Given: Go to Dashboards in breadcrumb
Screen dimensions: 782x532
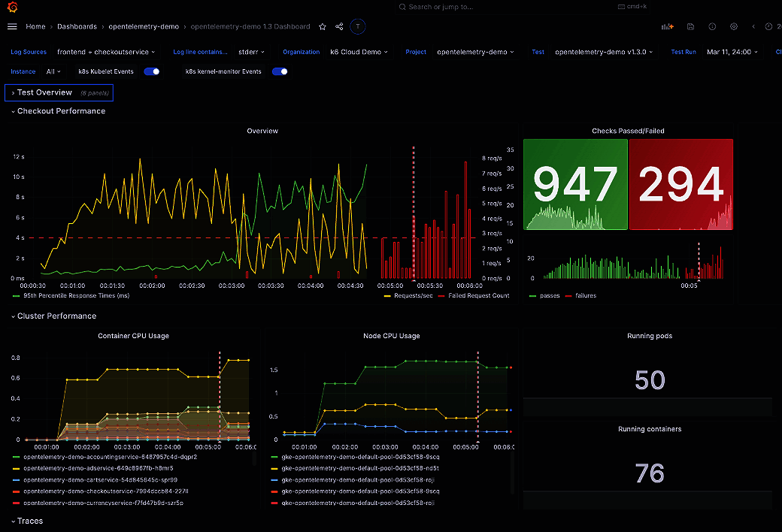Looking at the screenshot, I should 77,26.
